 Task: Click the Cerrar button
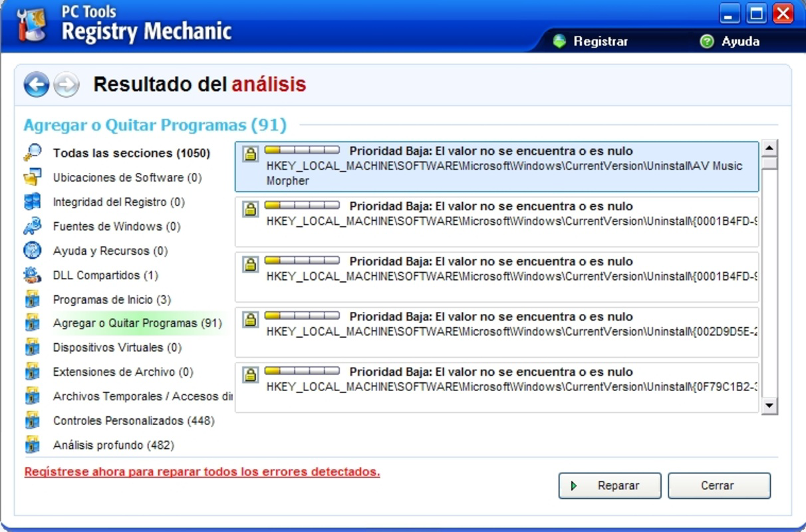[719, 485]
